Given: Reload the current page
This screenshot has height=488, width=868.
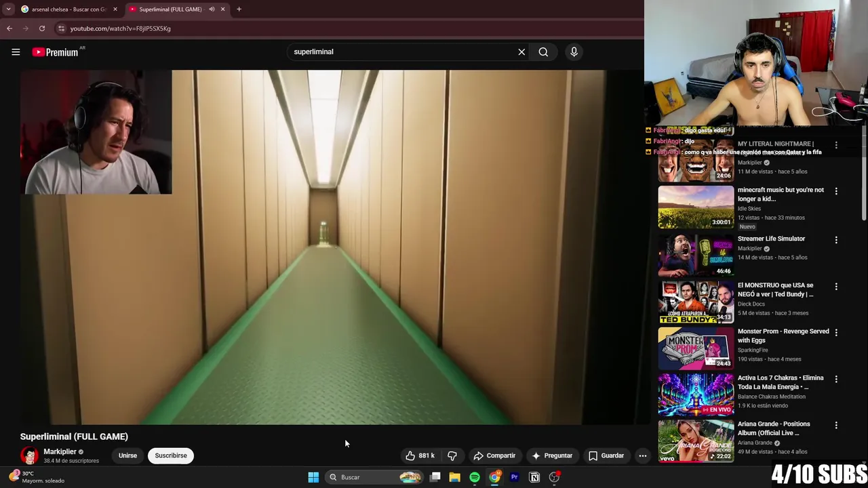Looking at the screenshot, I should point(42,28).
